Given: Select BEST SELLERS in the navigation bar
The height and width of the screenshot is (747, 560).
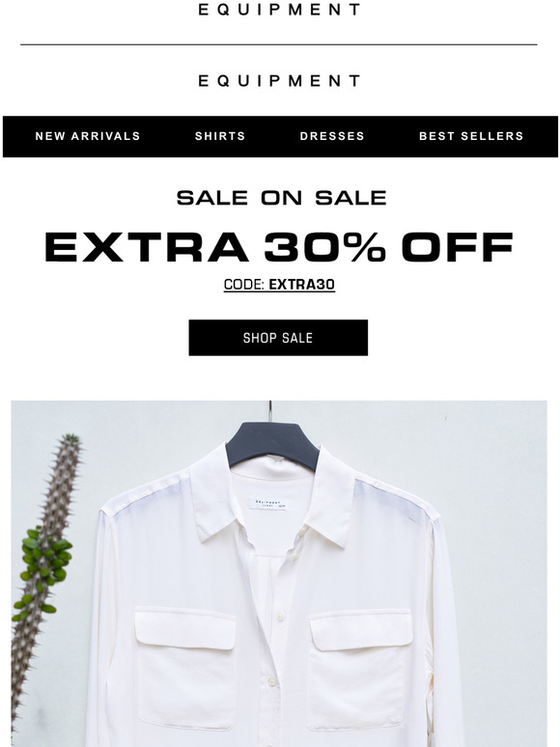Looking at the screenshot, I should (471, 136).
